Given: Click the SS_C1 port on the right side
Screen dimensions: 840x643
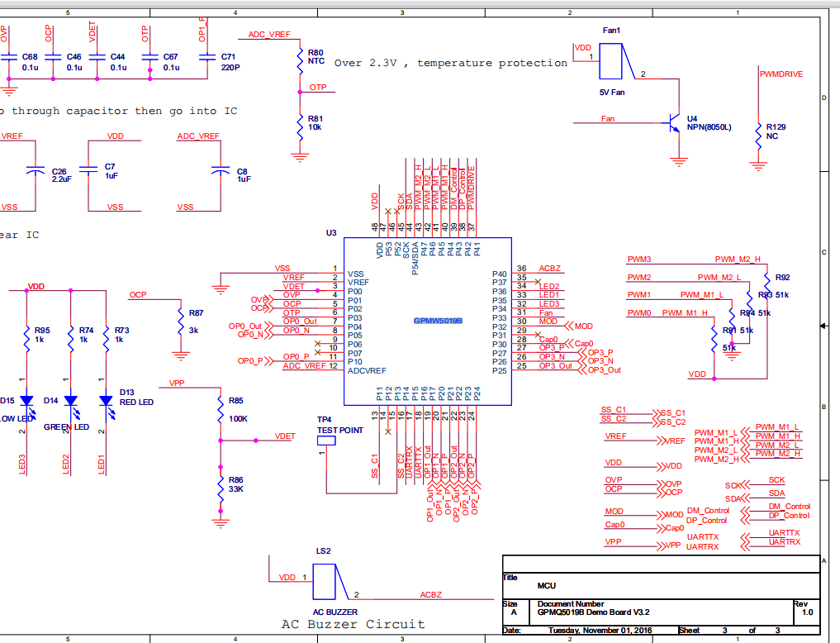Looking at the screenshot, I should tap(673, 413).
